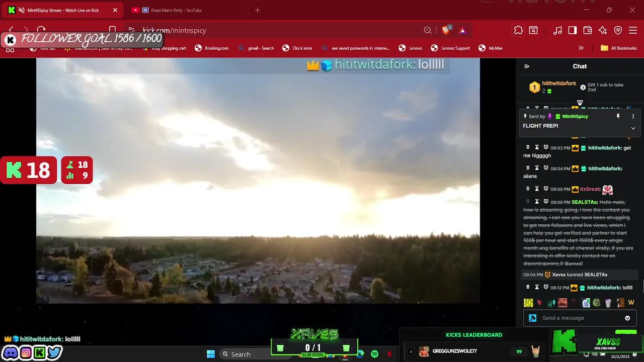The image size is (644, 362).
Task: Open the pinned message three-dot options menu
Action: point(633,116)
